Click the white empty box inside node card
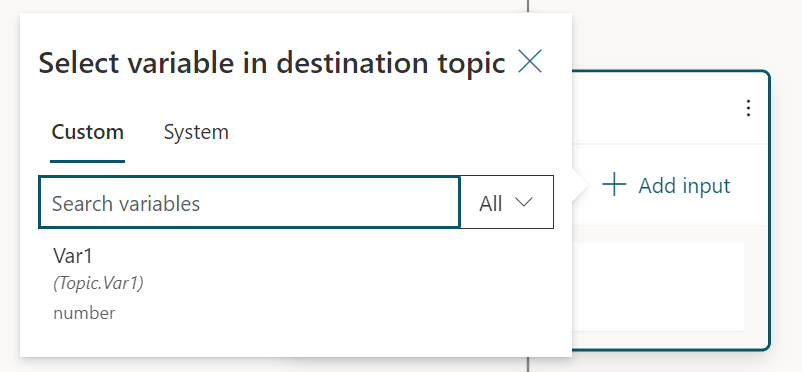The image size is (802, 372). [658, 287]
